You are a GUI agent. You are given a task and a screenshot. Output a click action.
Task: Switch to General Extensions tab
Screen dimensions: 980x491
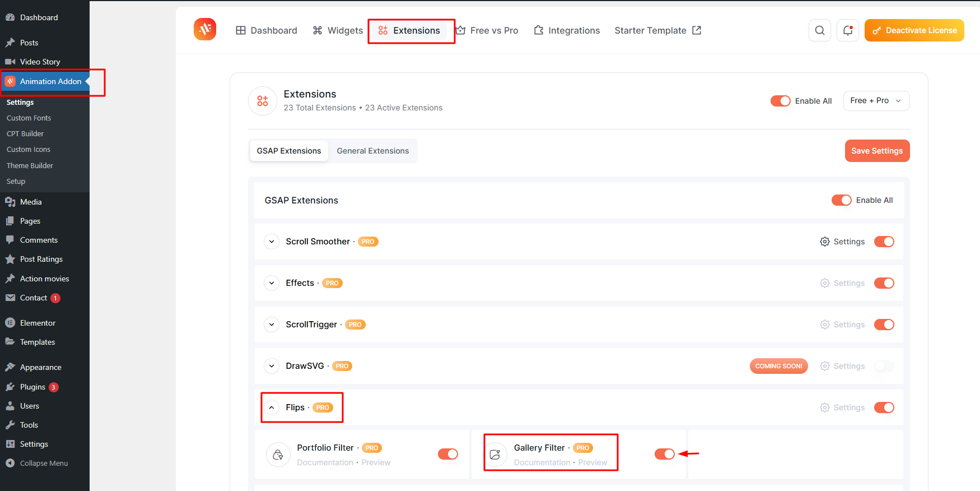tap(373, 151)
